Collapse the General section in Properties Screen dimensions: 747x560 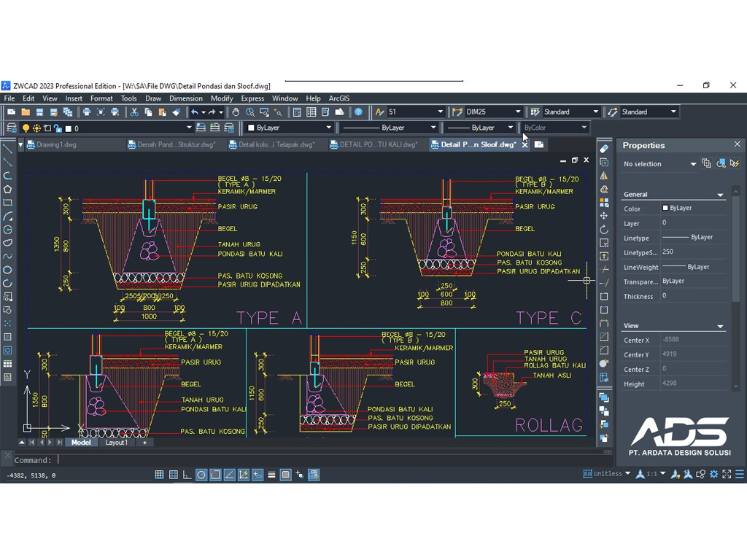point(720,195)
